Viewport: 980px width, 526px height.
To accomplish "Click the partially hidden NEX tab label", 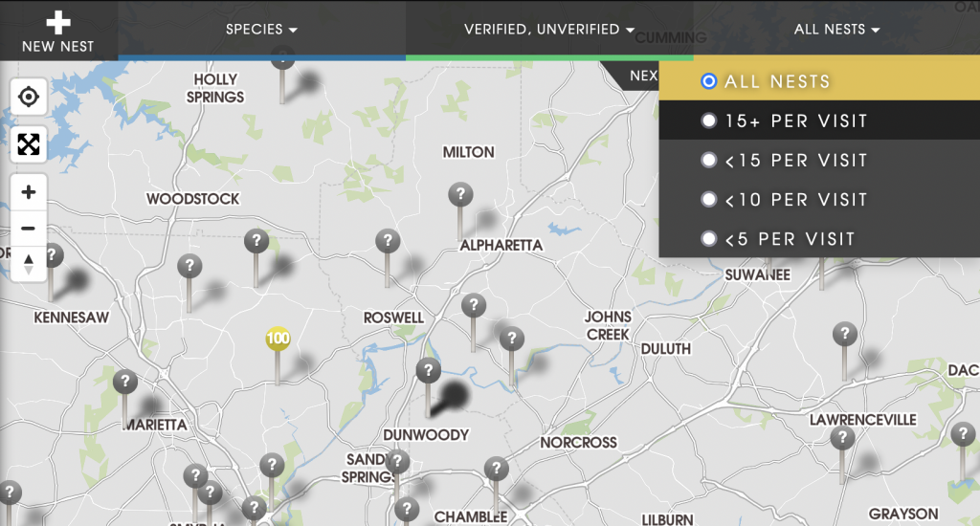I will coord(642,76).
